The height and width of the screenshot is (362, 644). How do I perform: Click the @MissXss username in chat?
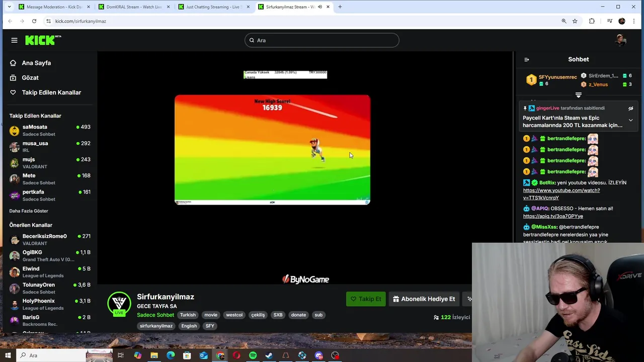point(544,227)
